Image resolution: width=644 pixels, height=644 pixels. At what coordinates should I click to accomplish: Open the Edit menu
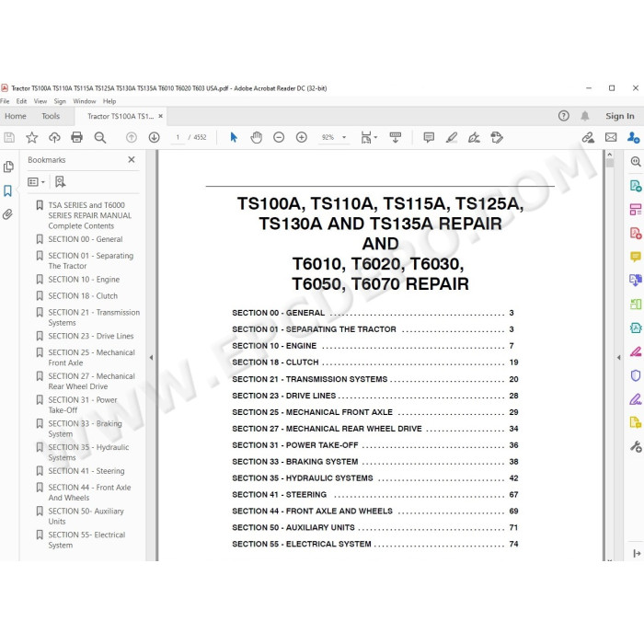pos(21,101)
